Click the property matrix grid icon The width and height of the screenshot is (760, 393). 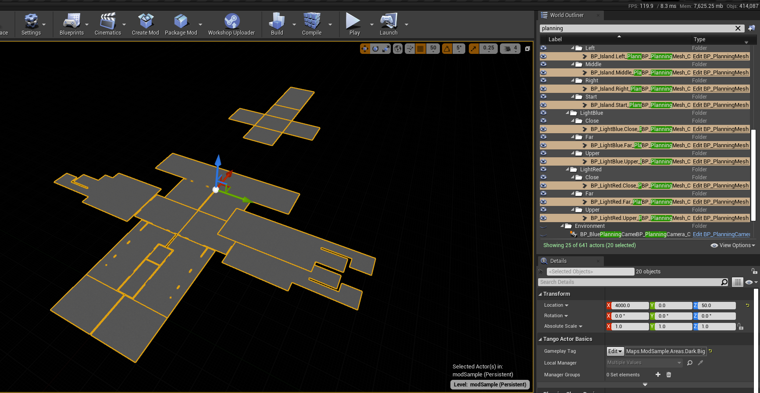click(737, 282)
